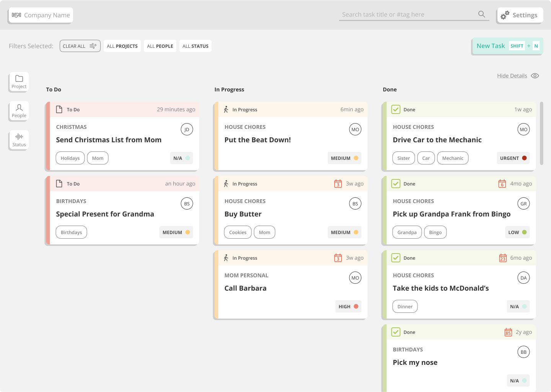Click the Hide Details link
This screenshot has width=551, height=392.
coord(512,76)
